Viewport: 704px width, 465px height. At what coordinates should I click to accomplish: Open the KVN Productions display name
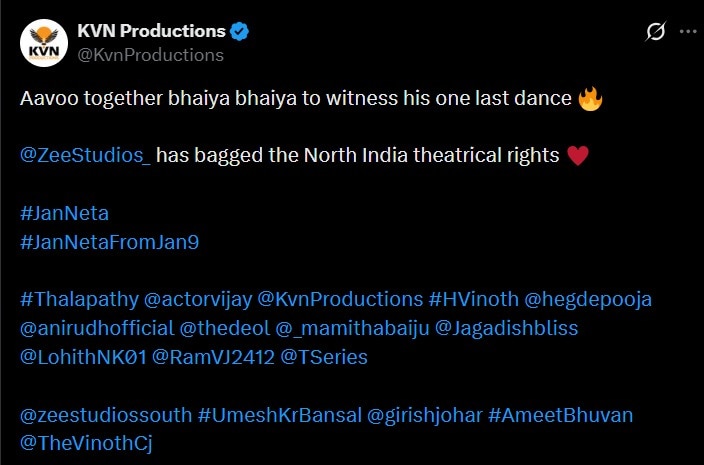pyautogui.click(x=151, y=31)
